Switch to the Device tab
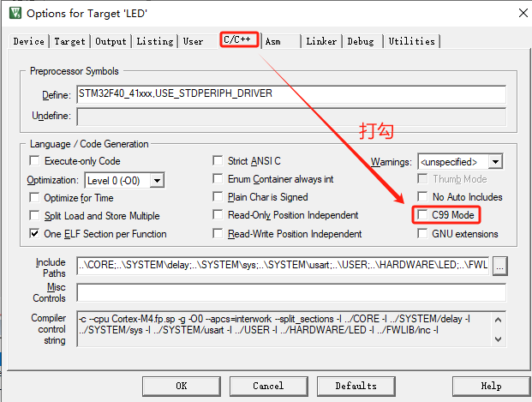The image size is (532, 402). (29, 41)
